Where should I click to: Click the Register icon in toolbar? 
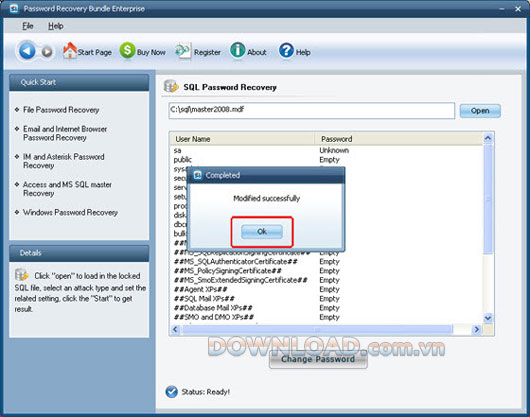(183, 51)
